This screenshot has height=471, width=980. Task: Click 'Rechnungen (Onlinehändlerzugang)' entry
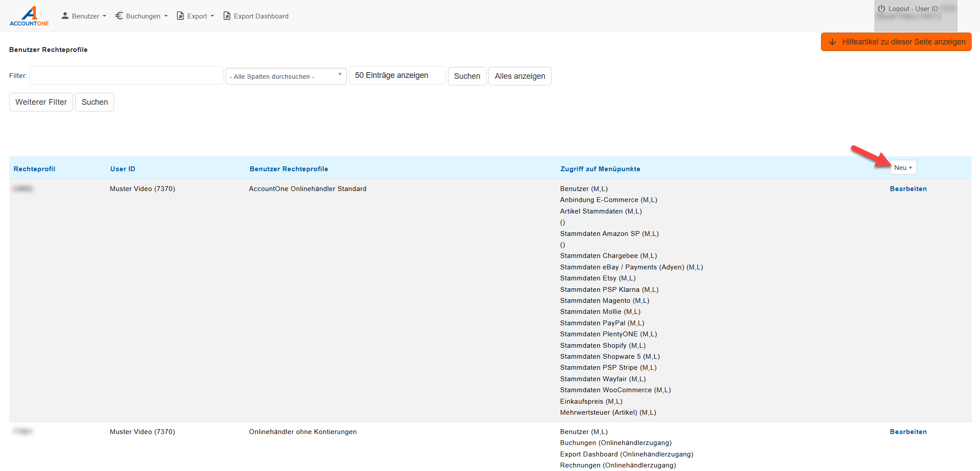pos(618,465)
